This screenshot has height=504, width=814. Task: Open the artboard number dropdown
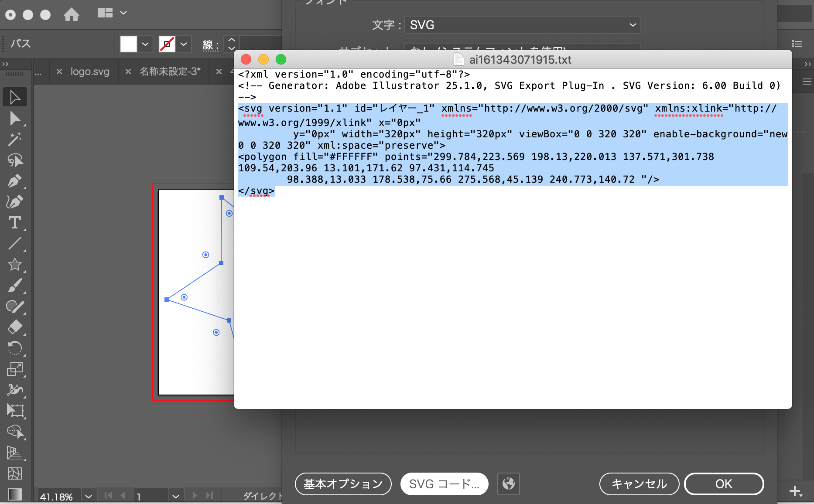tap(176, 497)
